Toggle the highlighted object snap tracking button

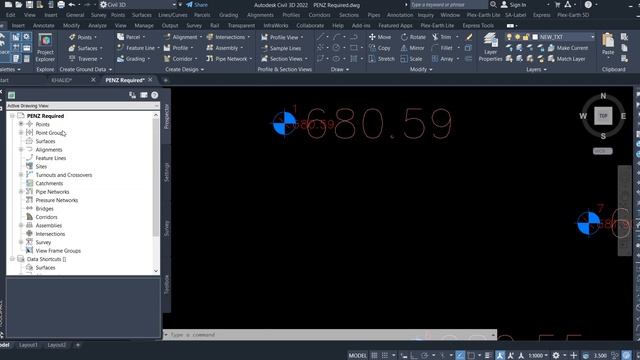pyautogui.click(x=460, y=356)
